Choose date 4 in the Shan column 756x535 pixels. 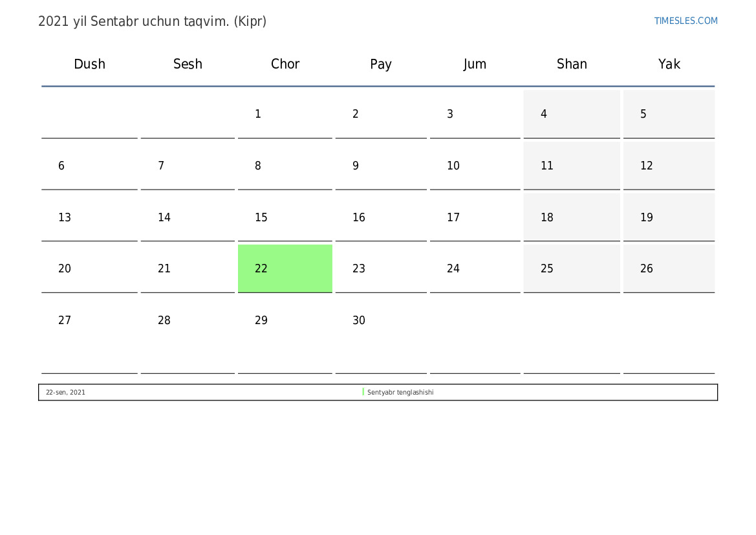coord(544,115)
